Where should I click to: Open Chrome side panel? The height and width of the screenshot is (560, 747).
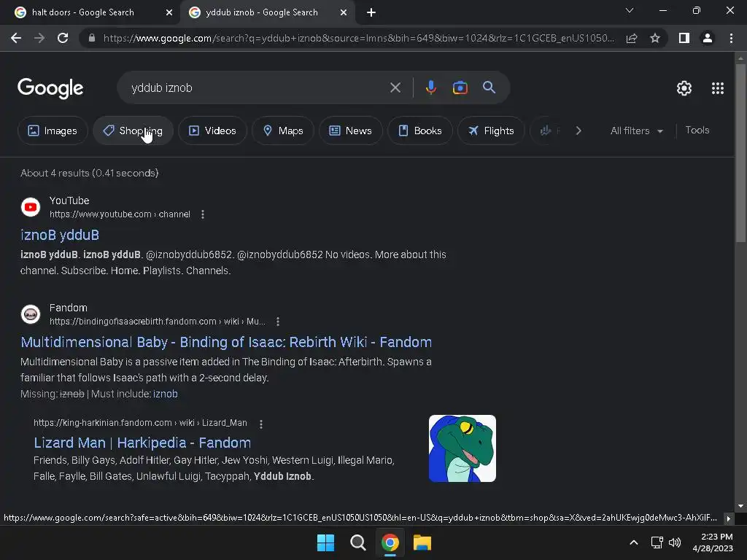(x=684, y=38)
